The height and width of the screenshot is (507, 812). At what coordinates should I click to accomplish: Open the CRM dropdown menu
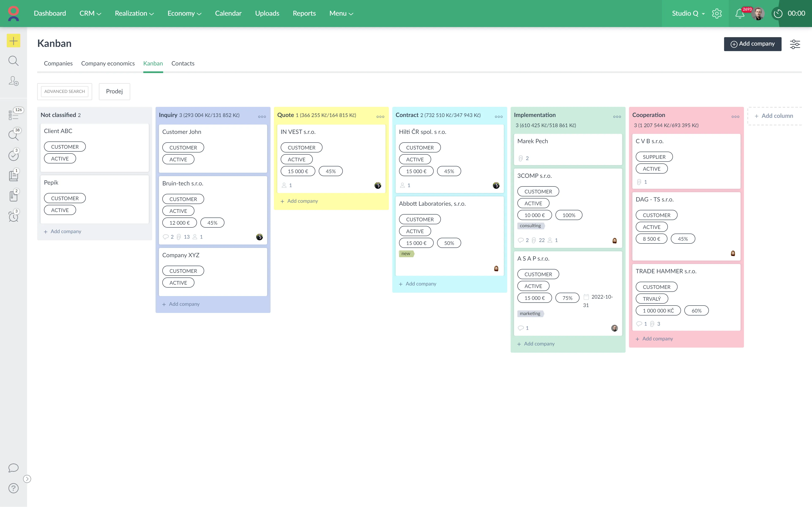(x=90, y=14)
